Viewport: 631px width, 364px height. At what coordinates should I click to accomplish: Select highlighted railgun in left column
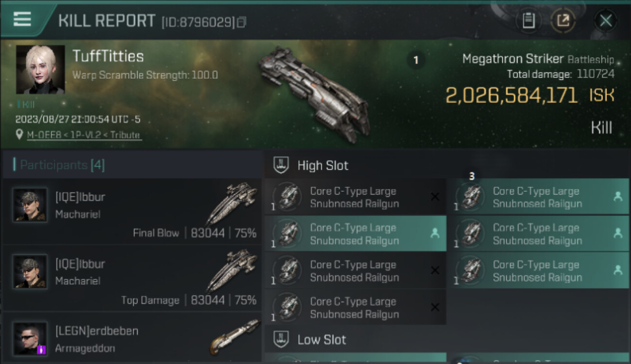355,233
